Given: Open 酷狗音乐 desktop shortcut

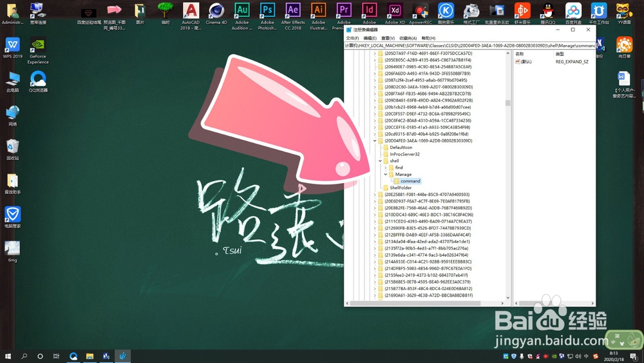Looking at the screenshot, I should click(x=446, y=14).
